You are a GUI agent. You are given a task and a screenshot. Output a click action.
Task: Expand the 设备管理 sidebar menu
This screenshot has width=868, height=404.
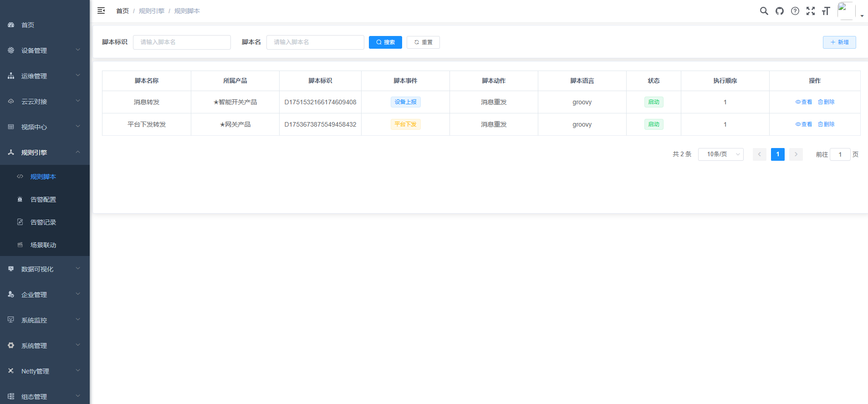pyautogui.click(x=45, y=51)
